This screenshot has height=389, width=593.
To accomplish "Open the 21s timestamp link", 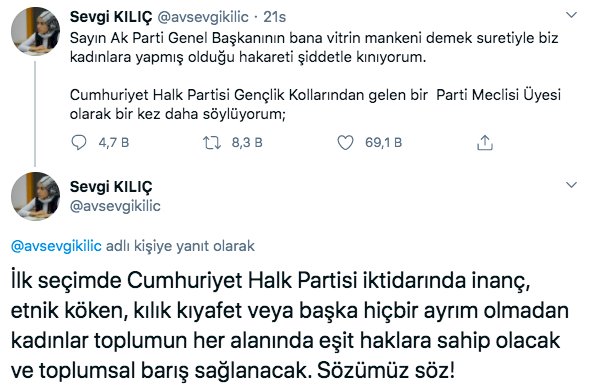I will coord(275,17).
